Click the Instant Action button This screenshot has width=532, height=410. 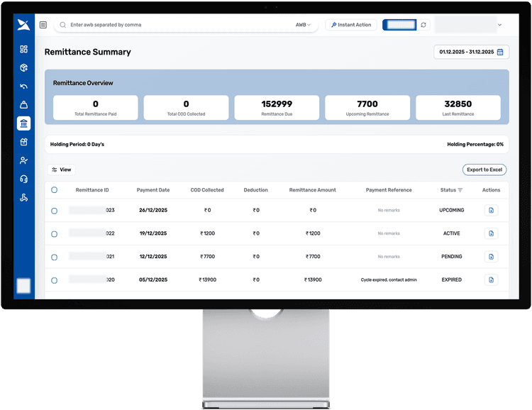point(351,25)
